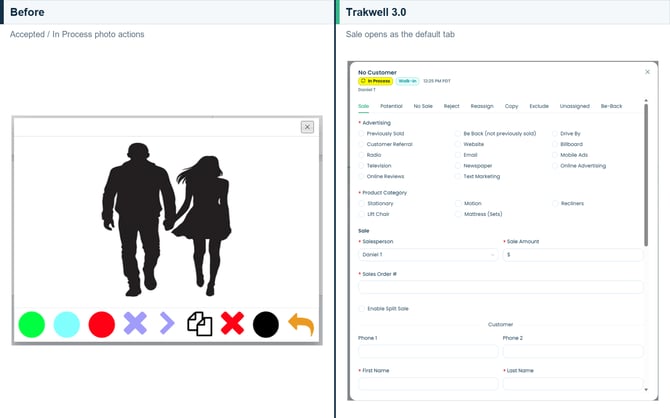
Task: Select Mobile Ads advertising option
Action: 555,155
